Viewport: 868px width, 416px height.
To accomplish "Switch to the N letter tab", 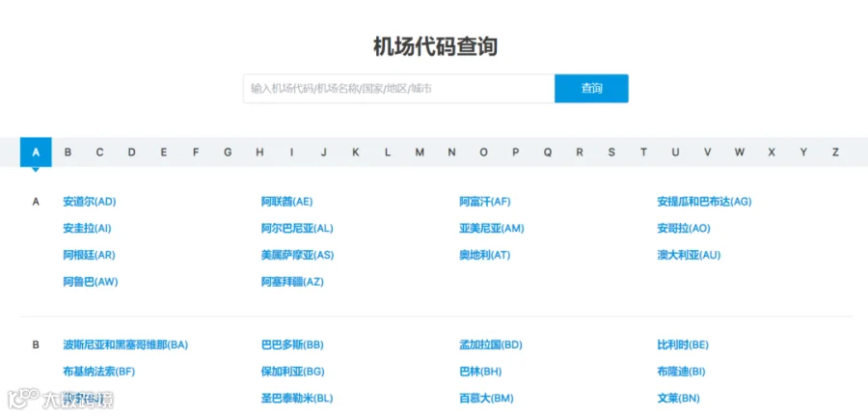I will 451,153.
